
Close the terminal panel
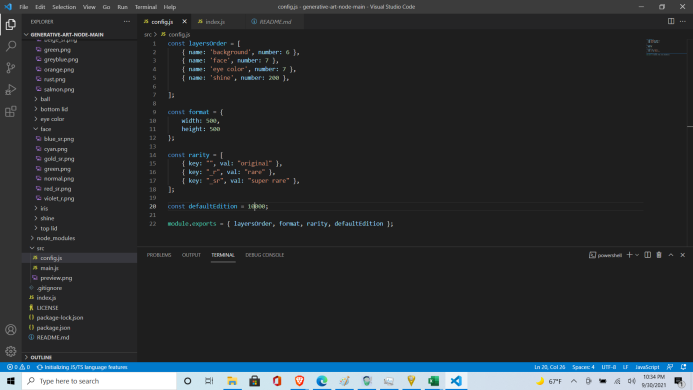[x=683, y=255]
